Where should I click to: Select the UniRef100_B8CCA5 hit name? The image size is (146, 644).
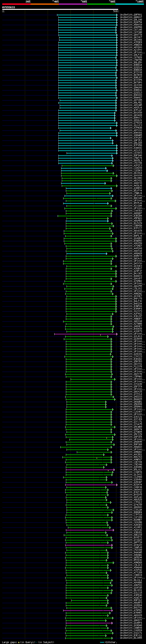[131, 198]
